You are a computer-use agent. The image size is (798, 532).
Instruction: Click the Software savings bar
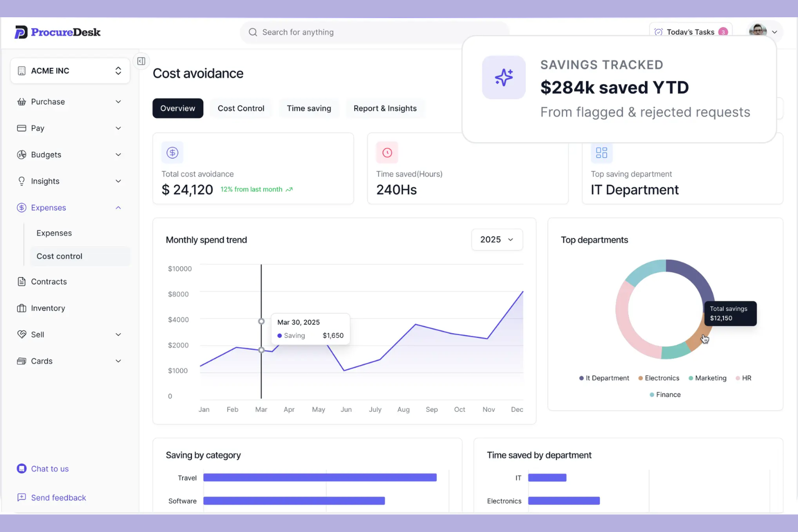[x=294, y=501]
